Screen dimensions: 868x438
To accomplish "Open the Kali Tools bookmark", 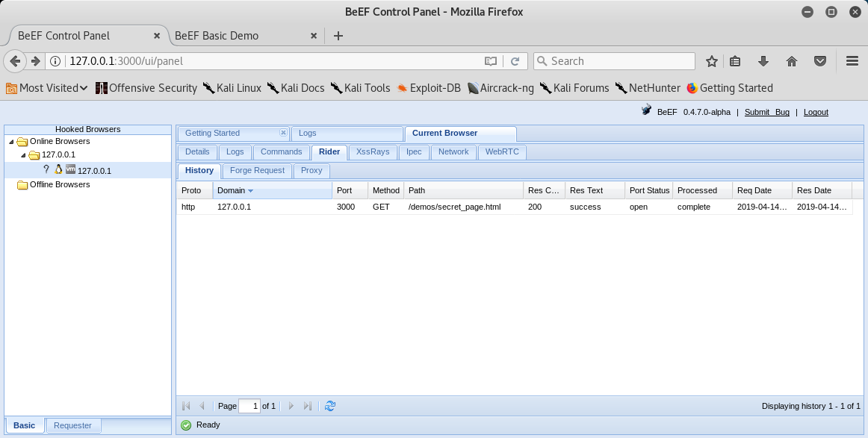I will [360, 88].
